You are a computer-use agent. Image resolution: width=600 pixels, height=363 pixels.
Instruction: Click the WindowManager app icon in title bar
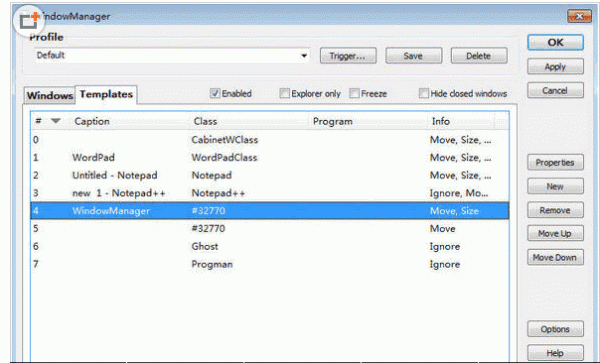pyautogui.click(x=29, y=20)
